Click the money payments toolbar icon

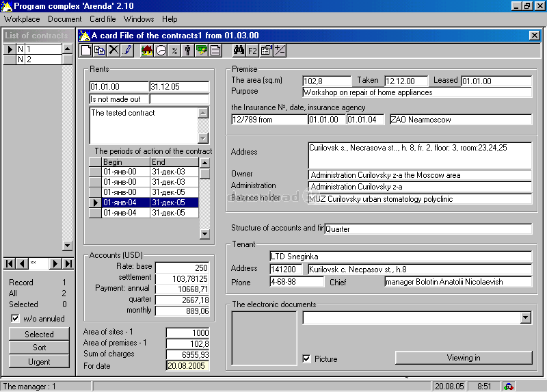click(x=201, y=51)
